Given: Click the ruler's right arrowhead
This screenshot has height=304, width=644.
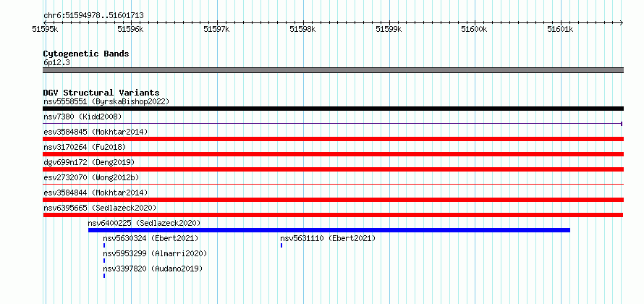Looking at the screenshot, I should pyautogui.click(x=622, y=22).
